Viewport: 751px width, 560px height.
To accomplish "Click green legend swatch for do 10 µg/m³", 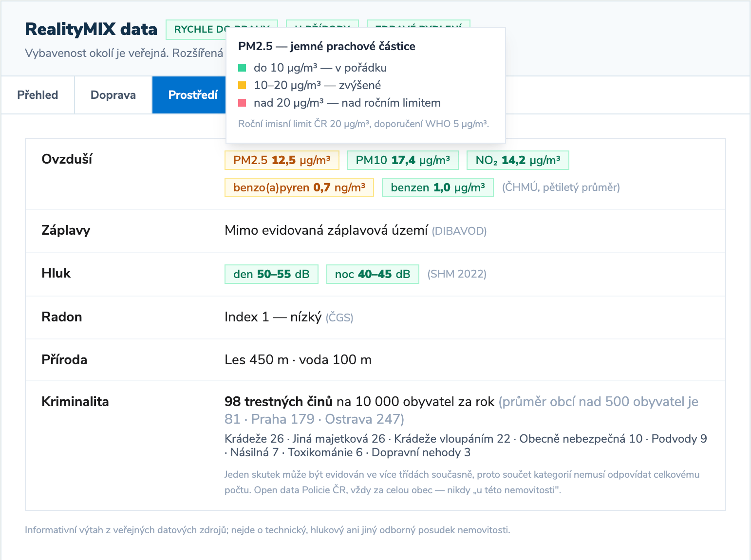I will tap(242, 68).
